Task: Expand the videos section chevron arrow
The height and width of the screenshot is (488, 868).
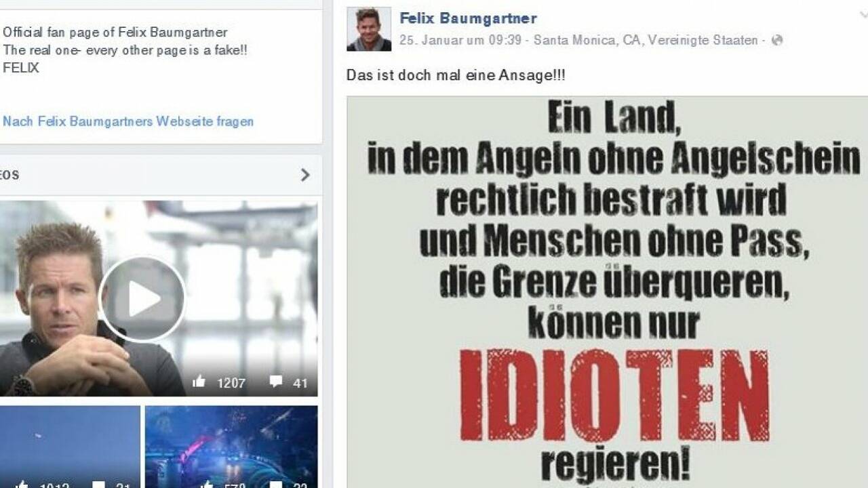Action: point(305,175)
